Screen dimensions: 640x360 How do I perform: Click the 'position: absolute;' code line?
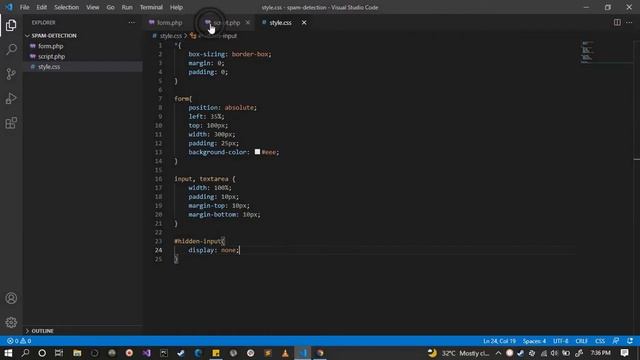222,107
